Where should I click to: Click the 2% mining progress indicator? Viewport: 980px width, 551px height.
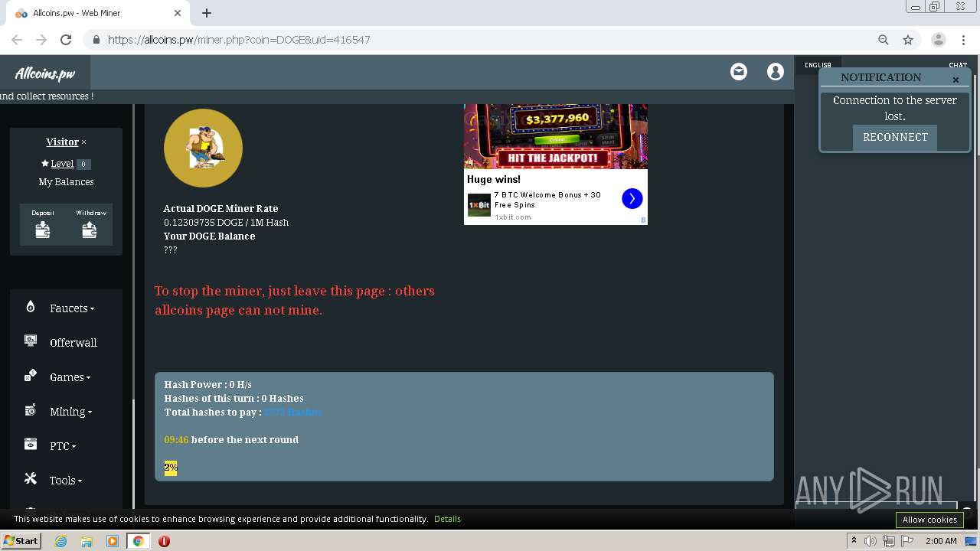pos(170,468)
